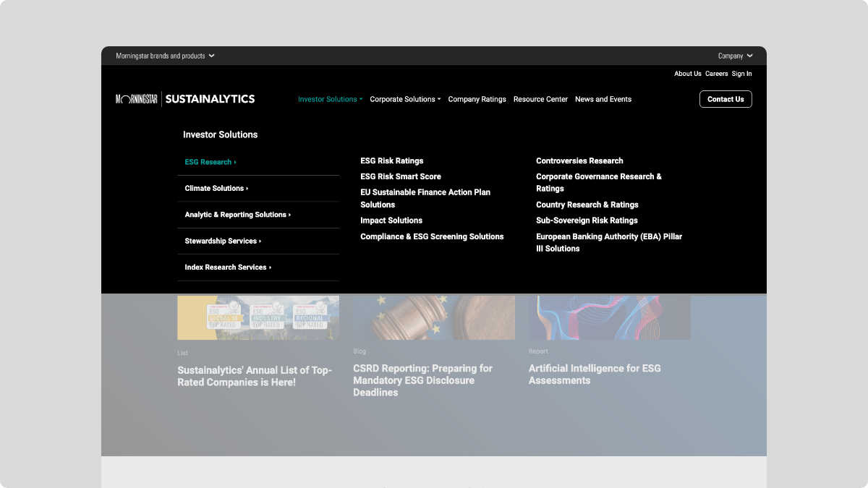Navigate to Company Ratings
The width and height of the screenshot is (868, 488).
pyautogui.click(x=477, y=99)
